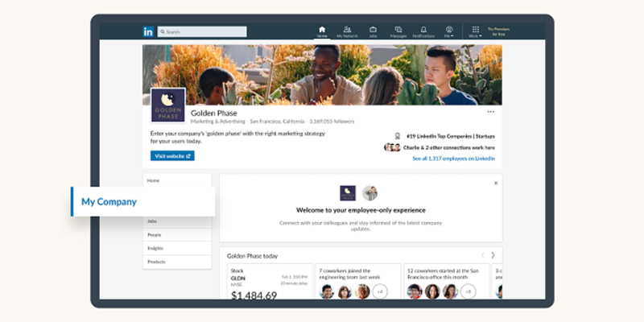
Task: Open the three-dot more options menu
Action: click(x=491, y=112)
